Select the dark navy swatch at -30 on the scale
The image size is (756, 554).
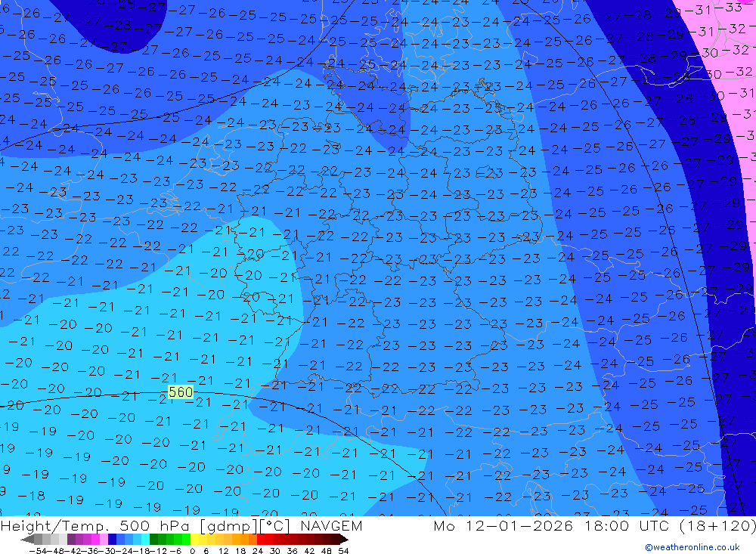pyautogui.click(x=113, y=539)
